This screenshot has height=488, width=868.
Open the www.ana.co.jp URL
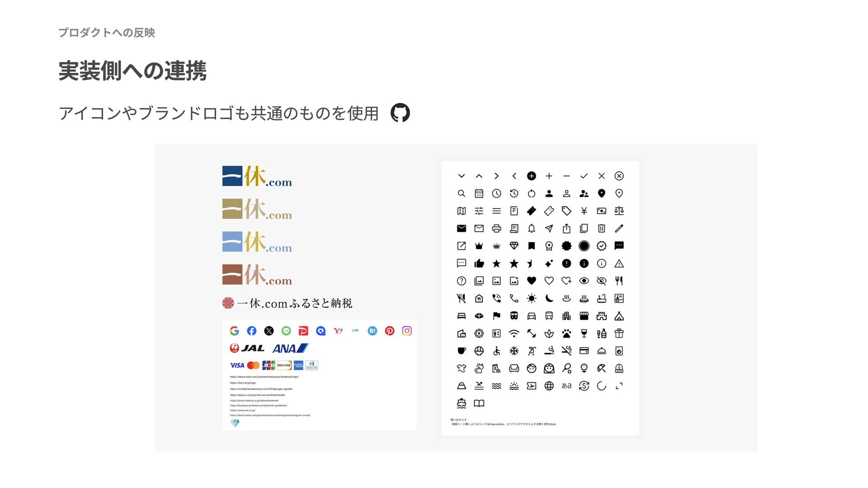coord(243,410)
